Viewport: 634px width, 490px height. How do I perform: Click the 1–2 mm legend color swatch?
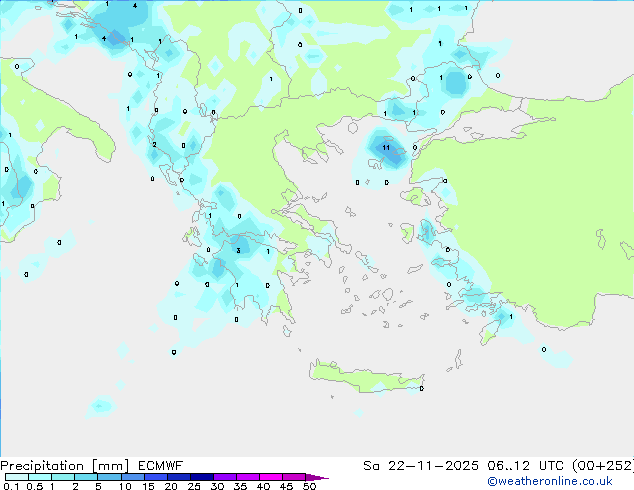click(63, 477)
